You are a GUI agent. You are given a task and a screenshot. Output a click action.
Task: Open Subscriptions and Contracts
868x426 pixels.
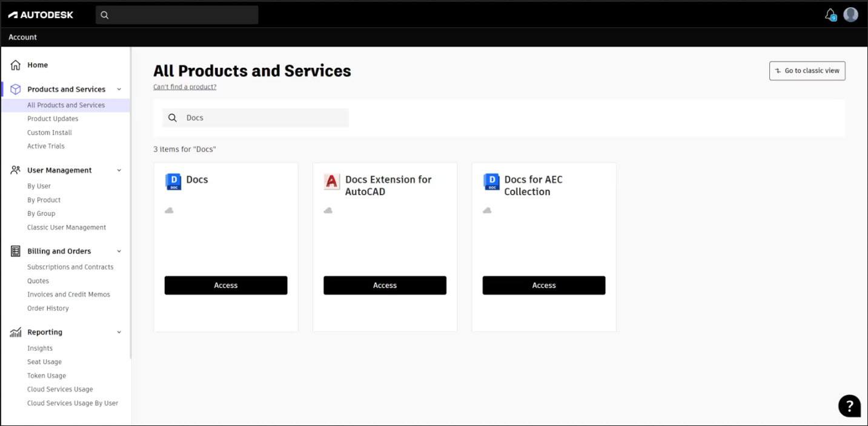[70, 267]
